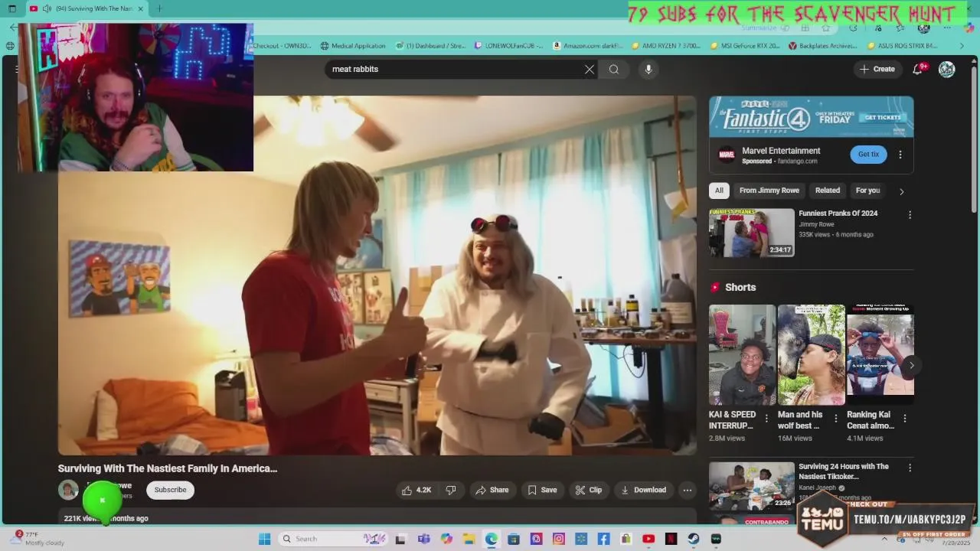Viewport: 980px width, 551px height.
Task: Open the 'Man and his wolf best' short
Action: click(811, 355)
